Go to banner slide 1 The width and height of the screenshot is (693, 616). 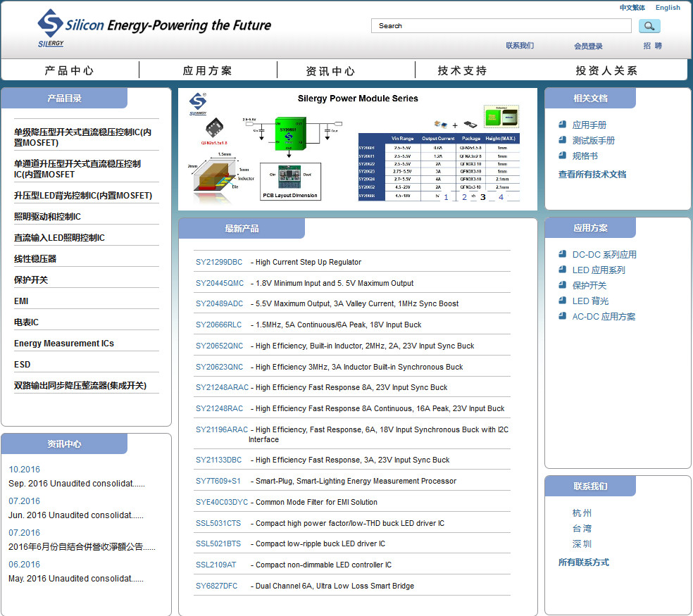point(446,197)
